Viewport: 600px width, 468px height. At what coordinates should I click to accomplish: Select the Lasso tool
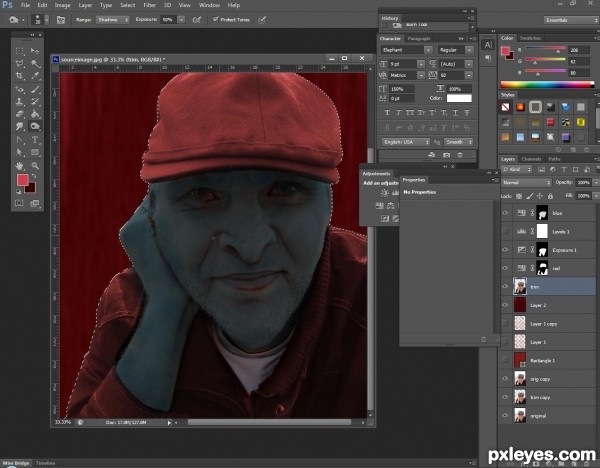click(x=19, y=64)
